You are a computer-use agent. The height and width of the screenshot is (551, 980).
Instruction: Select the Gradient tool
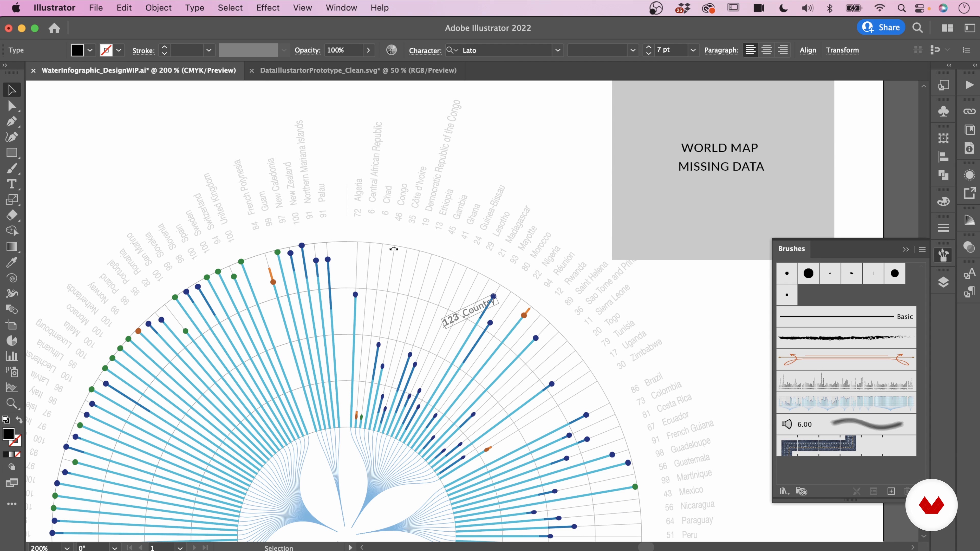11,247
